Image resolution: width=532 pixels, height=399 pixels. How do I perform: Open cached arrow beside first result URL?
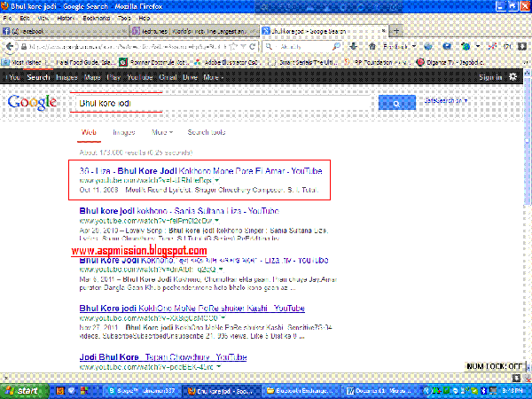(217, 180)
